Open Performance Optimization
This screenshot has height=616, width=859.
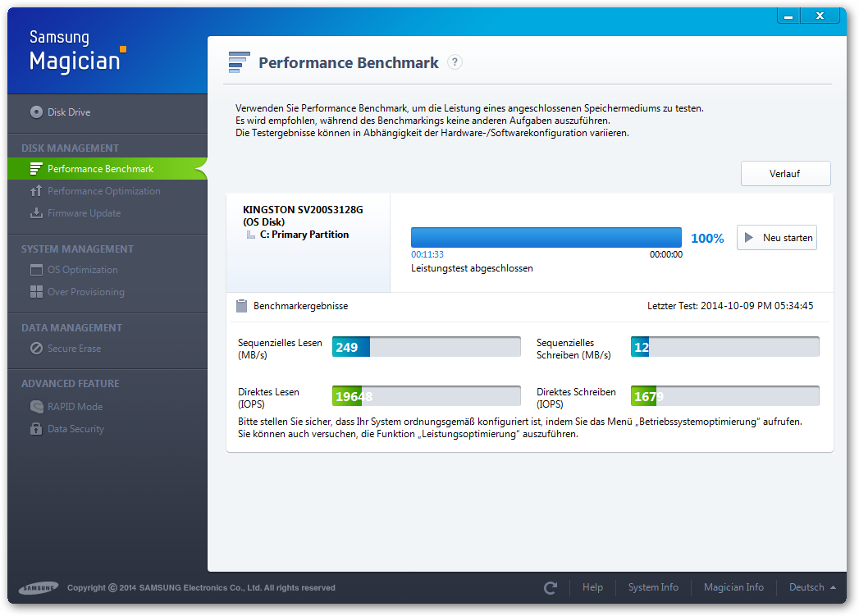click(x=103, y=191)
